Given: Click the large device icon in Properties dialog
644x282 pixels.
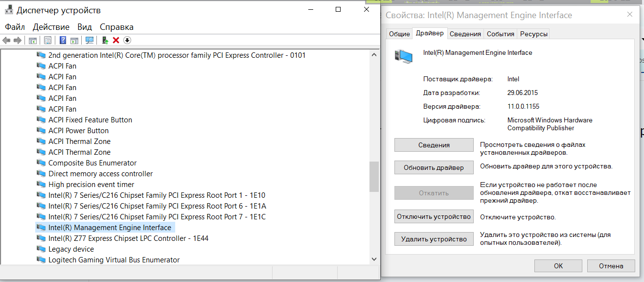Looking at the screenshot, I should (x=403, y=56).
